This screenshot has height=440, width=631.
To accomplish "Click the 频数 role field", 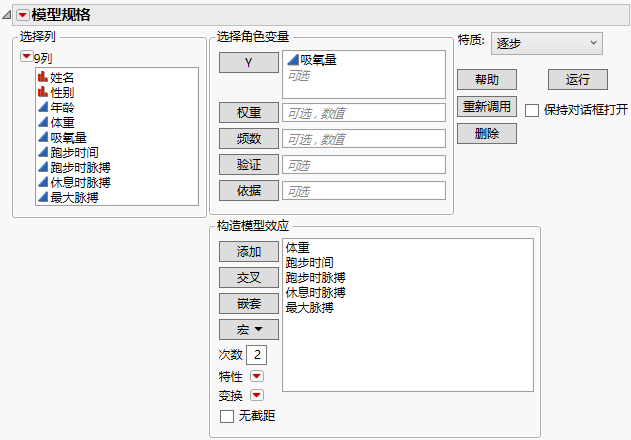I will click(x=364, y=138).
